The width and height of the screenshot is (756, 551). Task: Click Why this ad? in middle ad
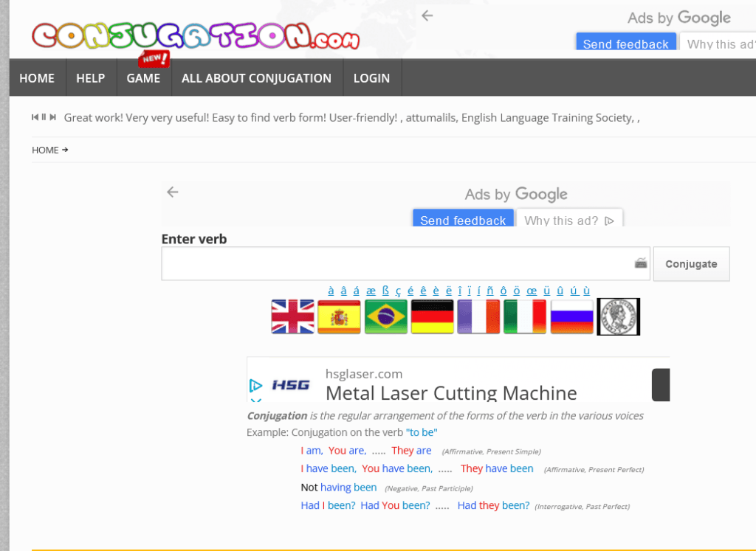(569, 220)
